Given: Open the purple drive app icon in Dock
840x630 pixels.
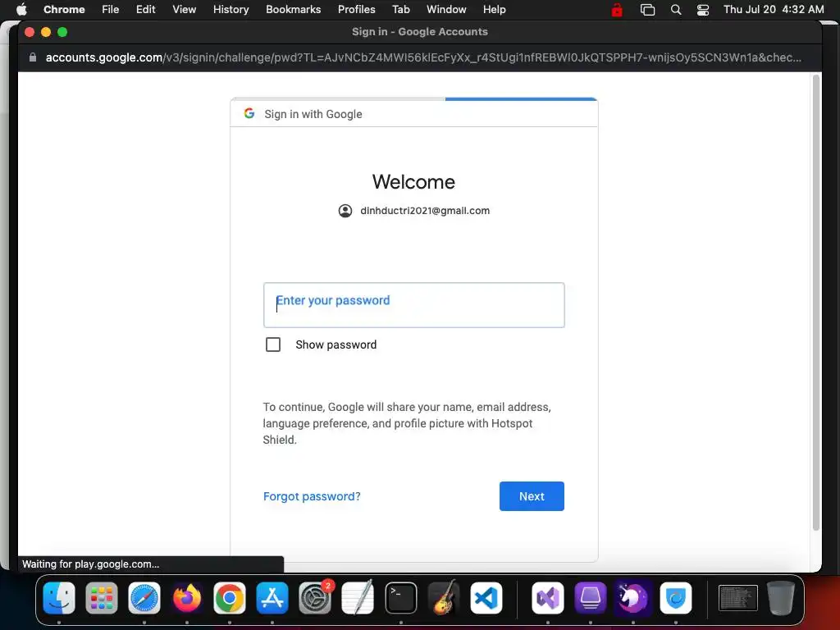Looking at the screenshot, I should coord(591,598).
